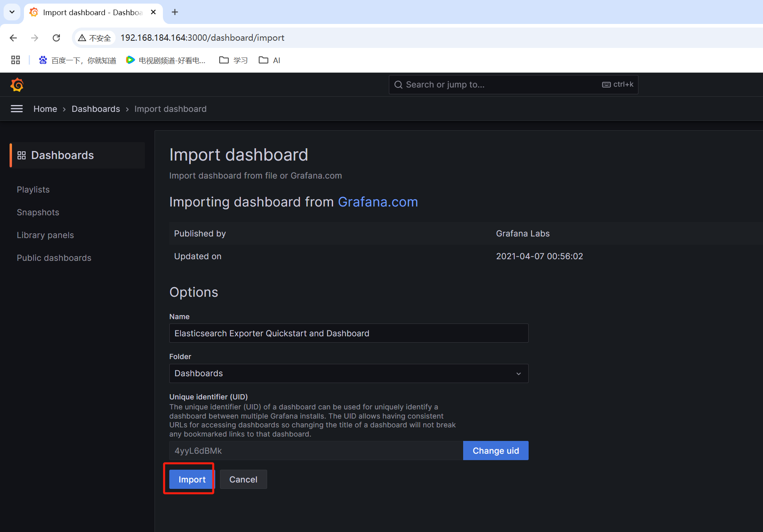This screenshot has width=763, height=532.
Task: Click the Import dashboard breadcrumb text
Action: click(170, 109)
